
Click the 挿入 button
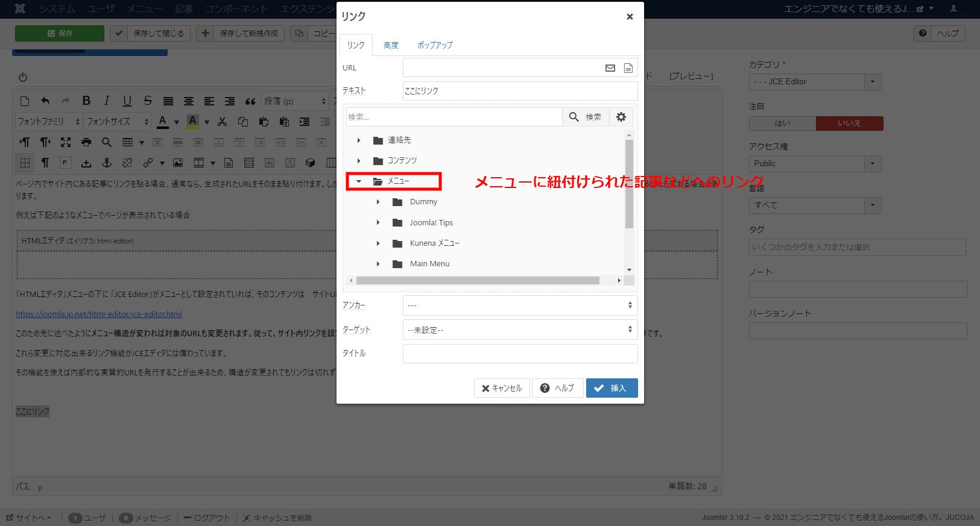612,388
